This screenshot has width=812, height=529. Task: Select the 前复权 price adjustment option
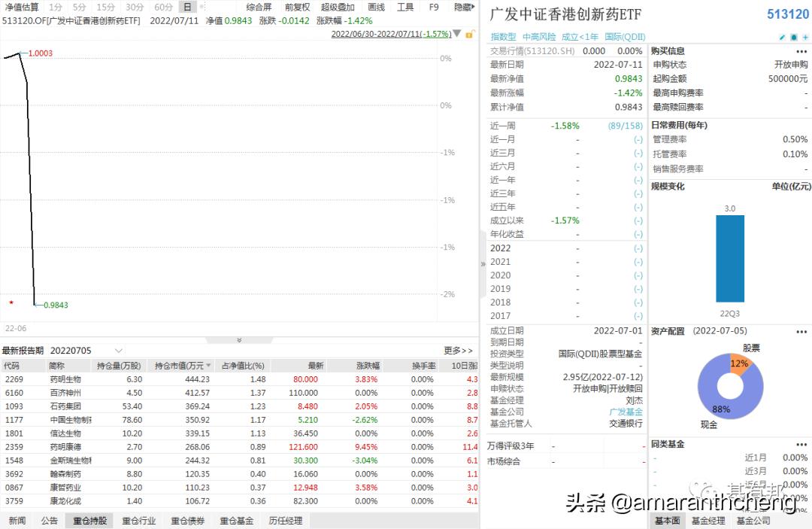pos(296,7)
